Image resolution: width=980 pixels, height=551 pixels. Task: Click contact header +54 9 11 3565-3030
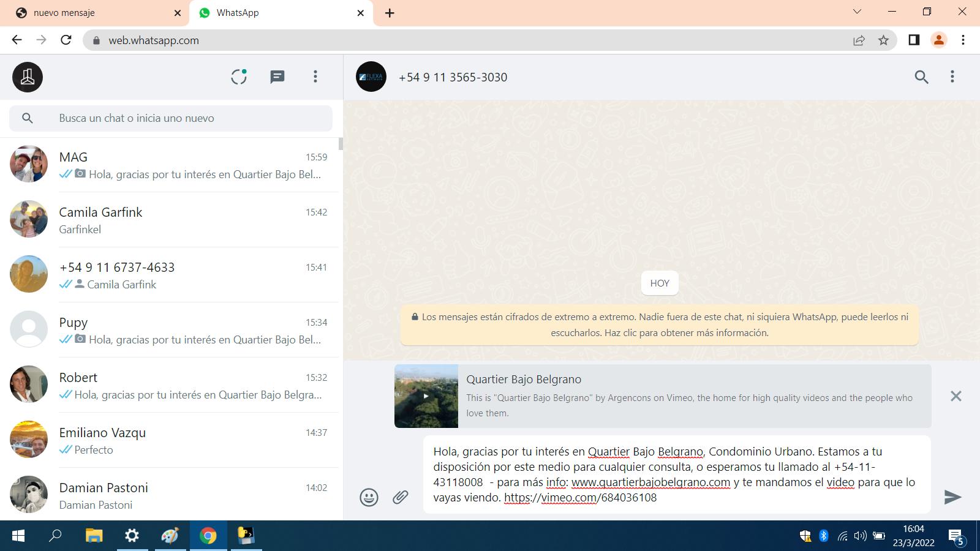[453, 77]
